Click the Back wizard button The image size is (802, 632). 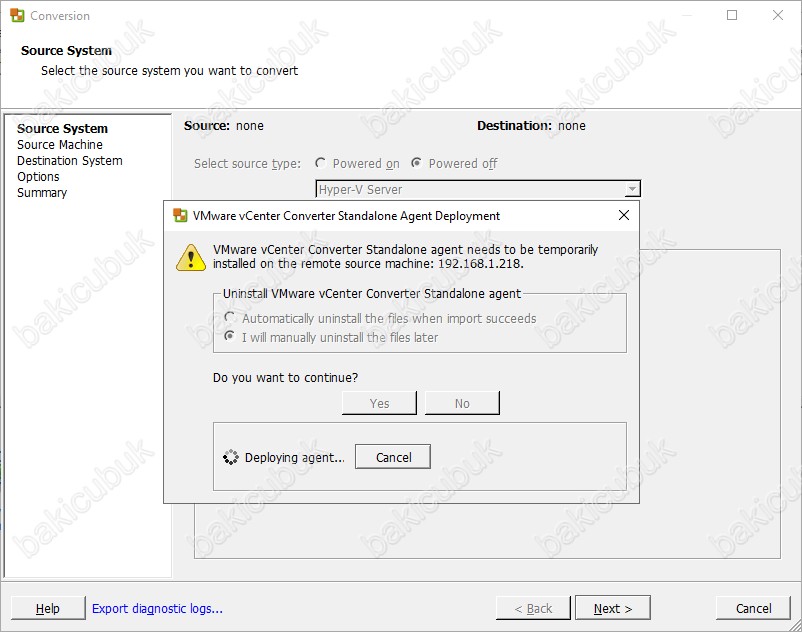click(x=533, y=608)
